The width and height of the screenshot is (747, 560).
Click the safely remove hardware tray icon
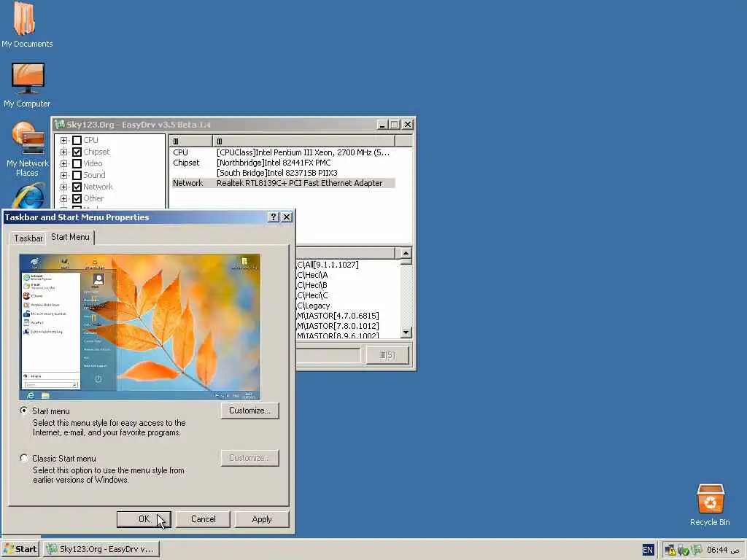click(683, 550)
